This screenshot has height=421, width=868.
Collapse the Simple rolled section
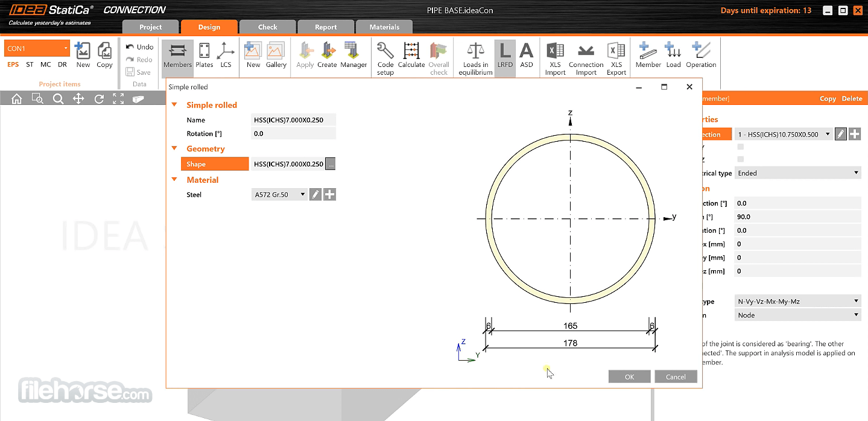(174, 105)
